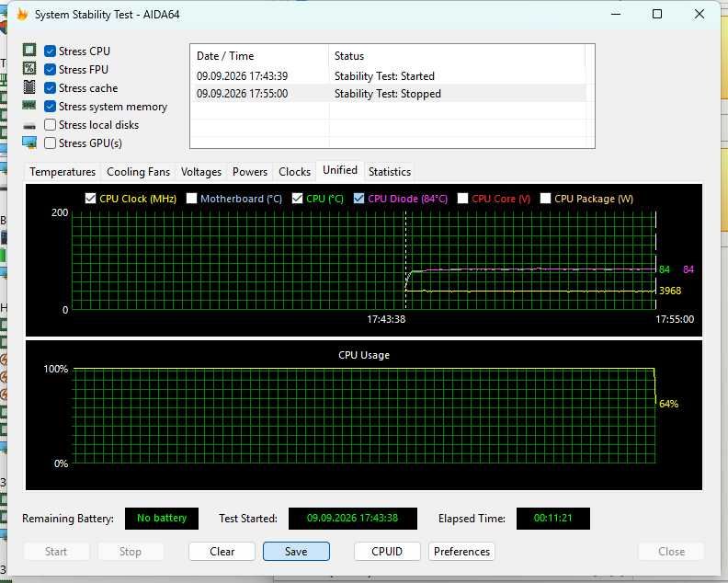Click the 09.09.2026 17:43:39 log timestamp
The height and width of the screenshot is (583, 728).
tap(242, 76)
